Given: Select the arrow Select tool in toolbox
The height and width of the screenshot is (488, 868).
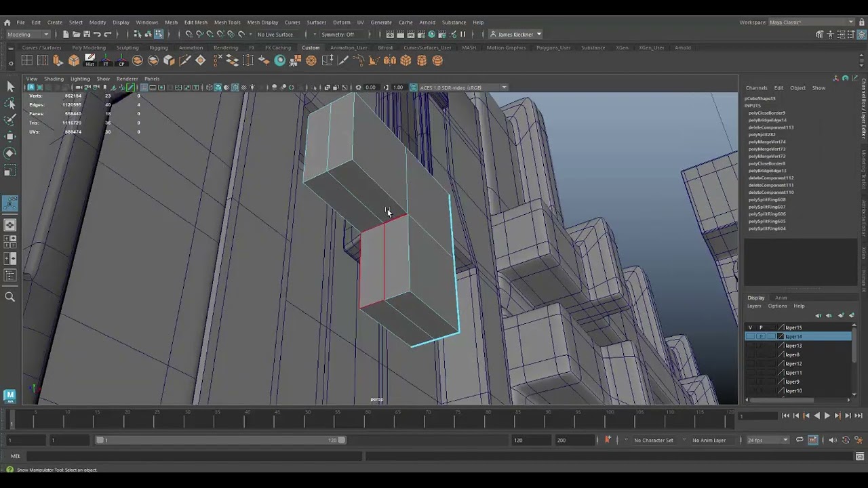Looking at the screenshot, I should [10, 86].
